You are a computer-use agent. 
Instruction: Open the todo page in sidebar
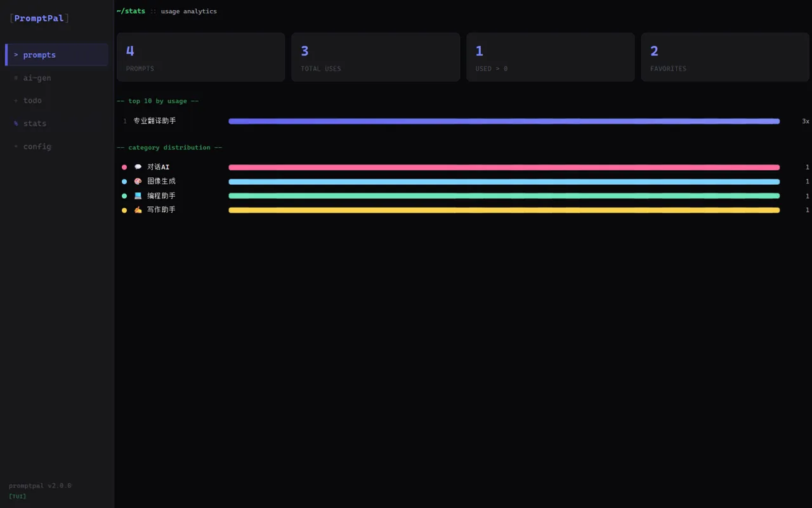pyautogui.click(x=56, y=100)
